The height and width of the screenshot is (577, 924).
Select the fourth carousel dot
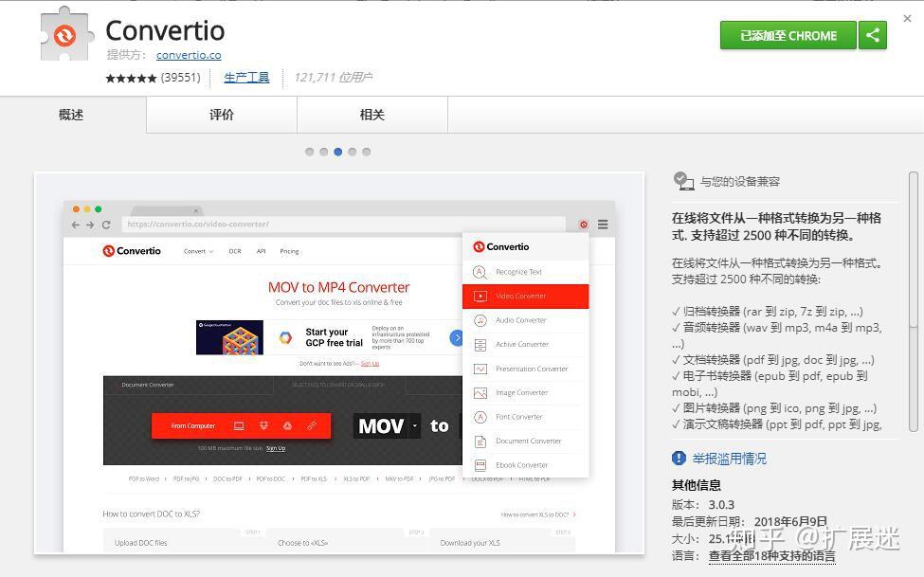(352, 152)
